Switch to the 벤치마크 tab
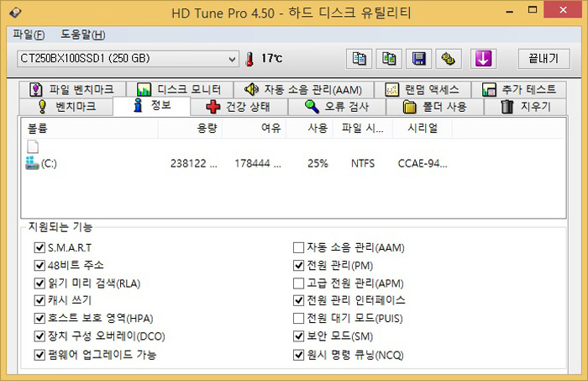 (67, 107)
